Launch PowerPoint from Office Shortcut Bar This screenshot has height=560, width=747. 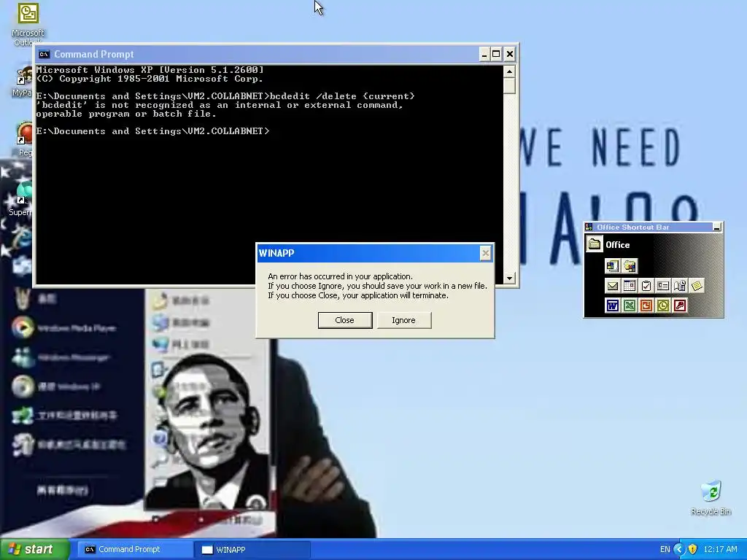coord(646,306)
